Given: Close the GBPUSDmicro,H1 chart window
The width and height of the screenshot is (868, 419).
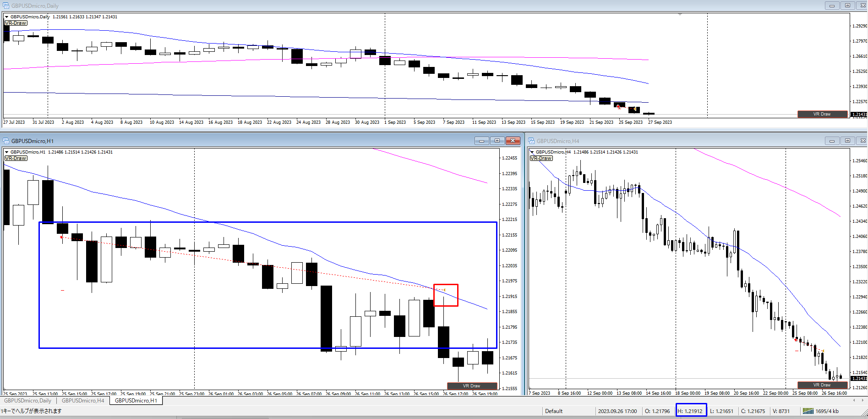Looking at the screenshot, I should [x=513, y=141].
